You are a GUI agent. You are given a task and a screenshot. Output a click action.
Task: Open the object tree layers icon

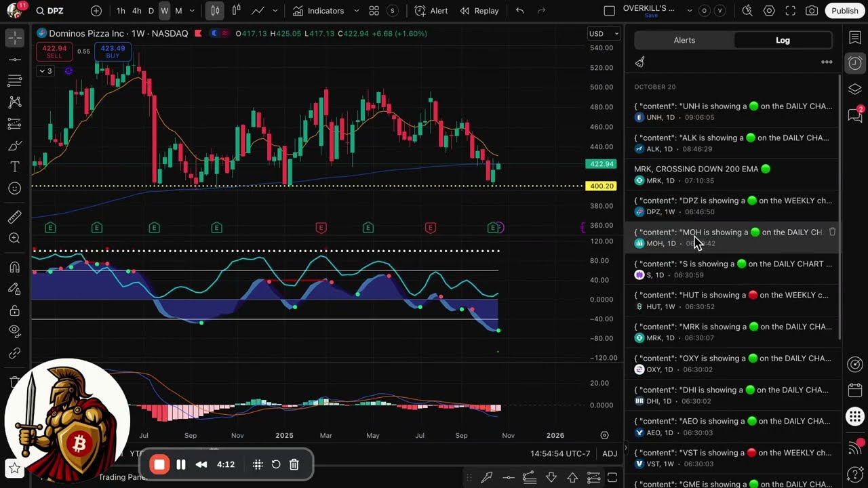point(855,89)
